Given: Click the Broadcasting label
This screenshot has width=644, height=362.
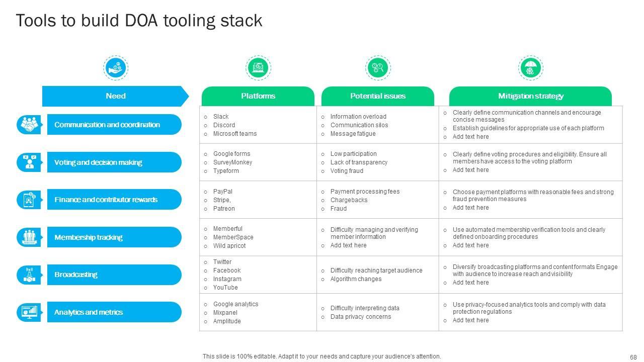Looking at the screenshot, I should pos(76,275).
